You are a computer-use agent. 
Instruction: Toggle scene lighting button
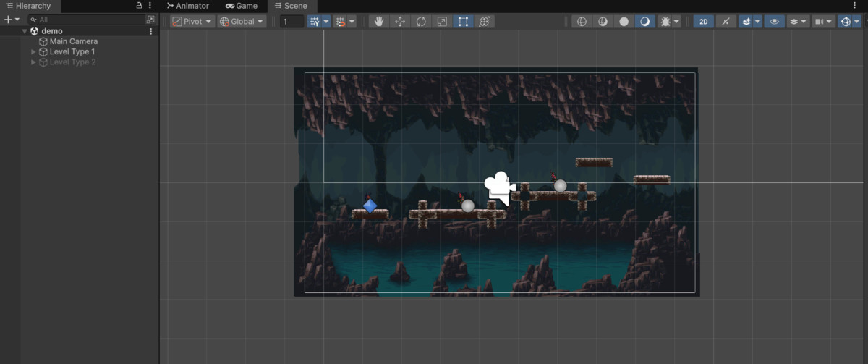[x=726, y=22]
